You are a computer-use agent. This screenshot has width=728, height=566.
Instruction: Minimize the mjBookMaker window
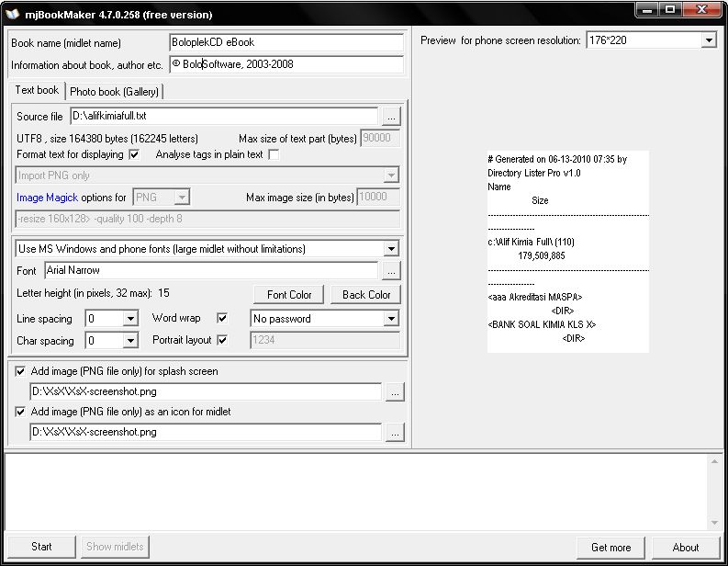pos(646,10)
